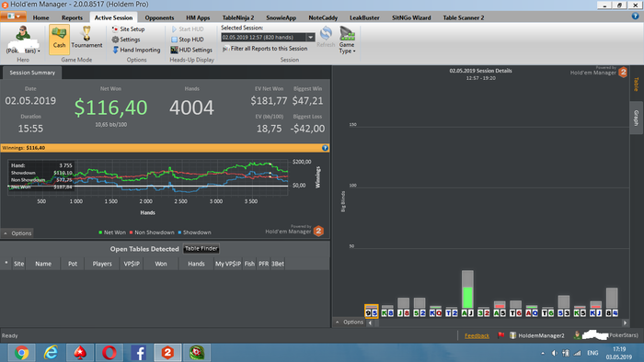The image size is (644, 362).
Task: Select the A J hand card icon
Action: pos(467,312)
